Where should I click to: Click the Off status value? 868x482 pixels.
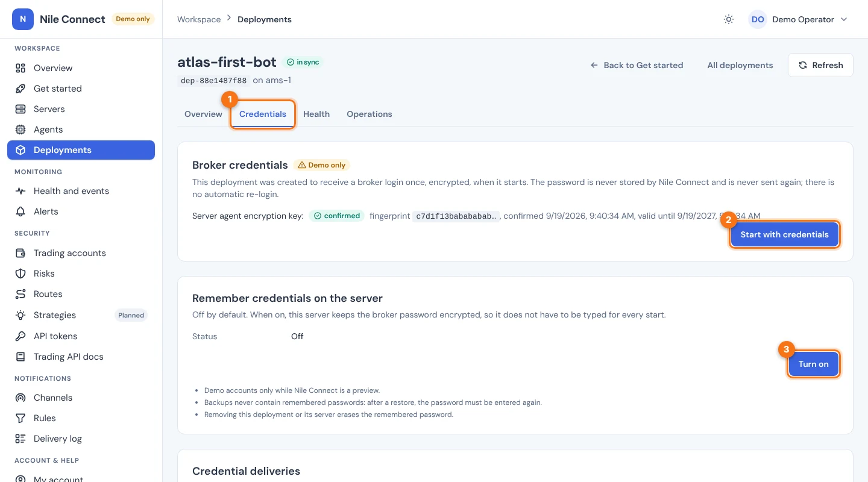(297, 336)
